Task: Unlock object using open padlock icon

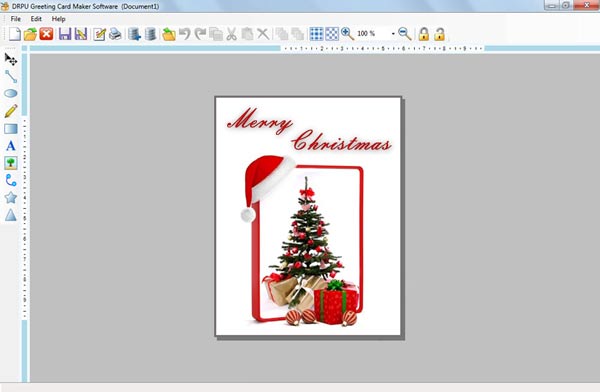Action: (440, 34)
